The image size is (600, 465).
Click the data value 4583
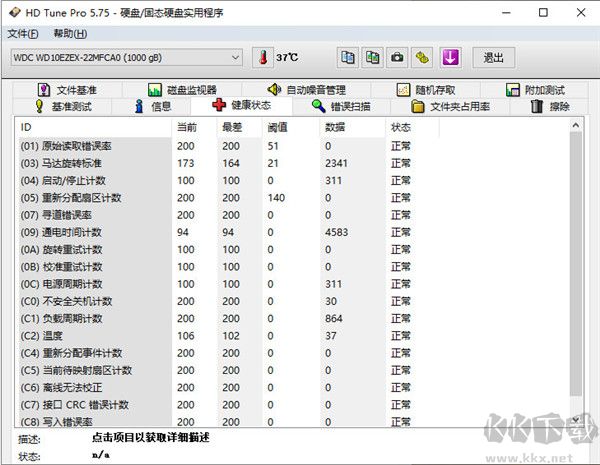337,232
